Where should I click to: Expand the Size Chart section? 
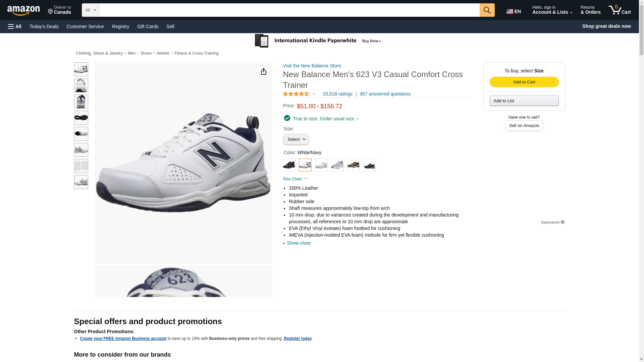point(295,179)
